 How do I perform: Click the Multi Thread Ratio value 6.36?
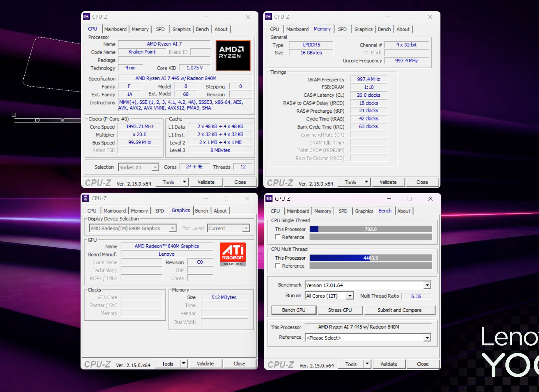pos(416,296)
